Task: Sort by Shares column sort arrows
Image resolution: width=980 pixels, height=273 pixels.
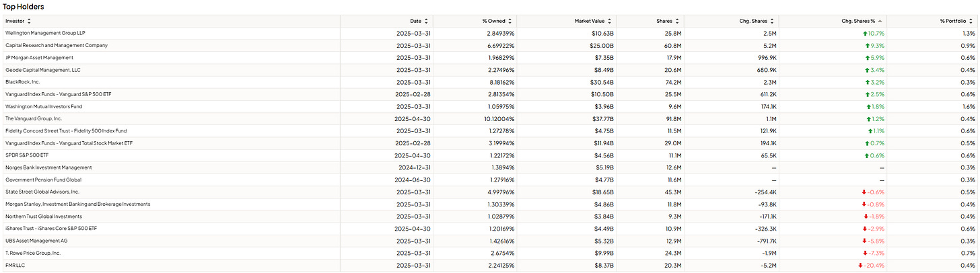Action: (678, 22)
